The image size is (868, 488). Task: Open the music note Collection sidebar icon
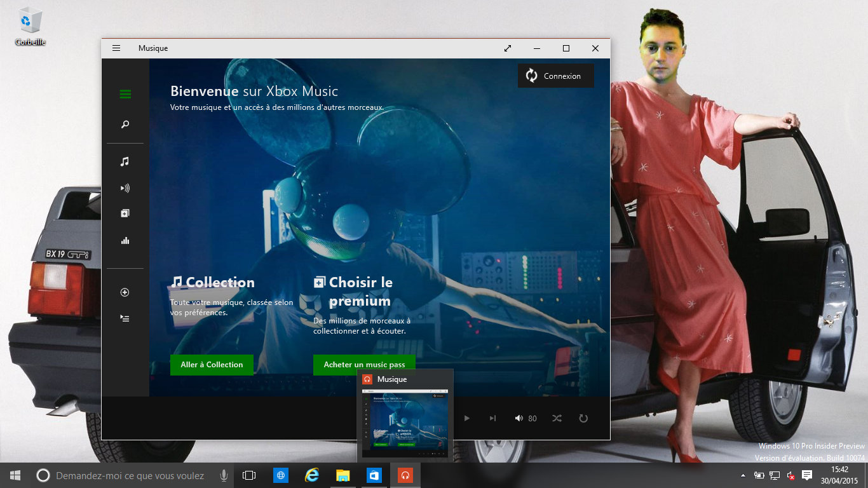click(x=125, y=162)
